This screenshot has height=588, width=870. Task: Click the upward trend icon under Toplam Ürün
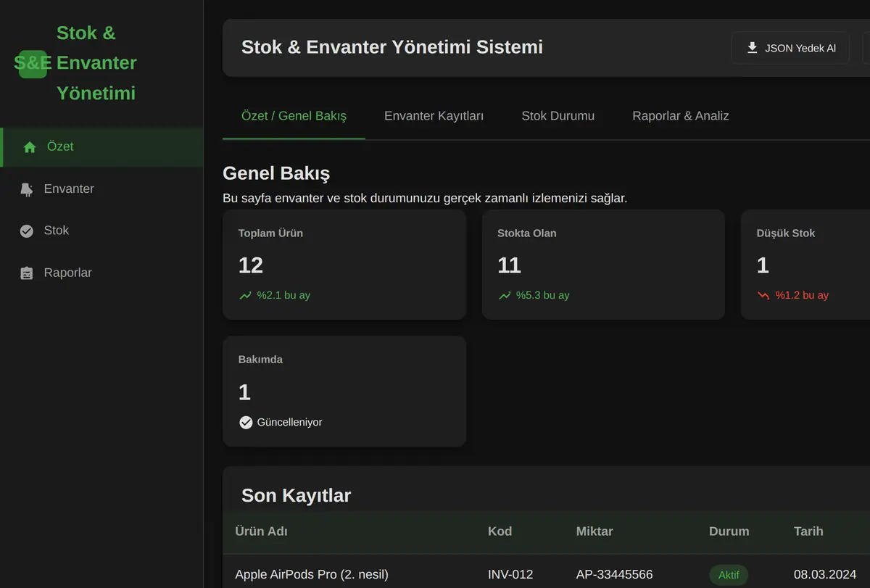245,296
